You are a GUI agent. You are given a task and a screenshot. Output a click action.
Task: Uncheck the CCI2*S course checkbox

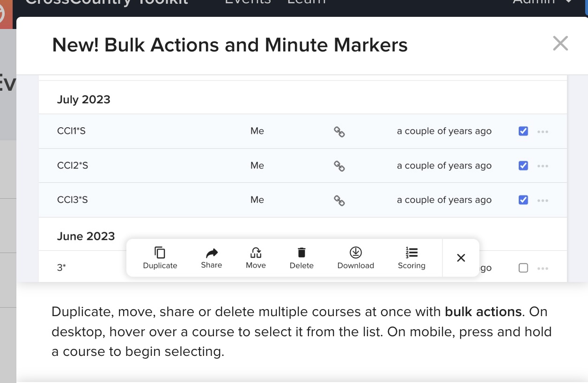pyautogui.click(x=523, y=166)
